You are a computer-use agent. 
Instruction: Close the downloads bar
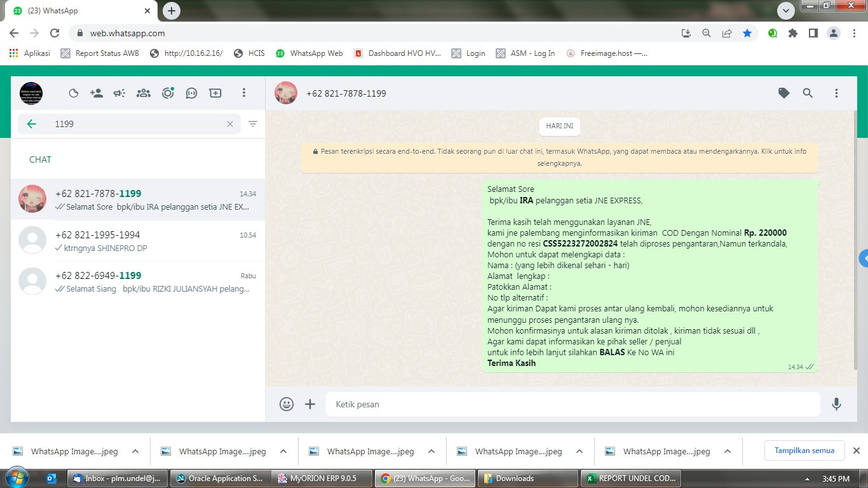tap(856, 451)
